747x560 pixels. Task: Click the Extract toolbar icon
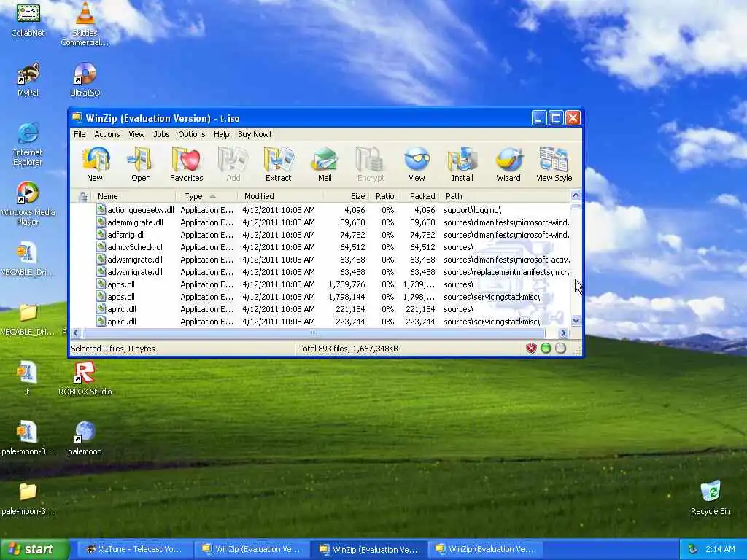278,165
